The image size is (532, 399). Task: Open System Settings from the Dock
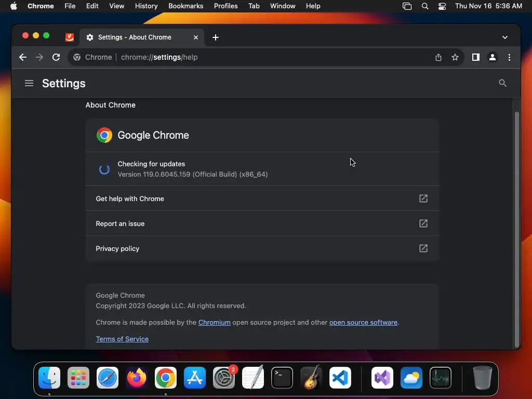click(224, 378)
